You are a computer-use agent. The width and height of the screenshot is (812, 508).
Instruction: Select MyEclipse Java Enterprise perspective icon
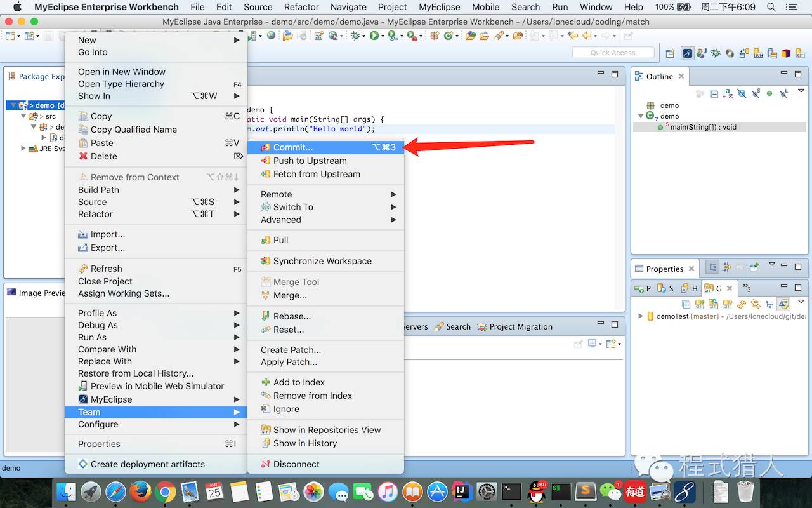(688, 53)
